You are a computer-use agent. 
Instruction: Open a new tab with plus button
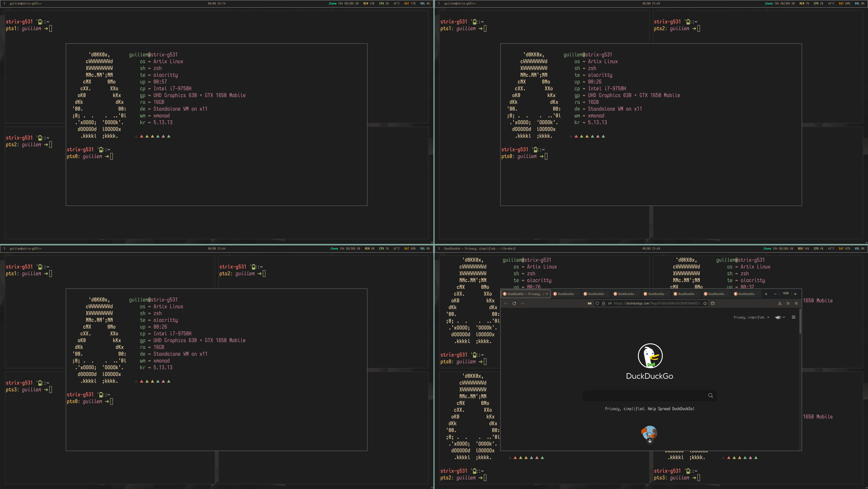tap(766, 294)
